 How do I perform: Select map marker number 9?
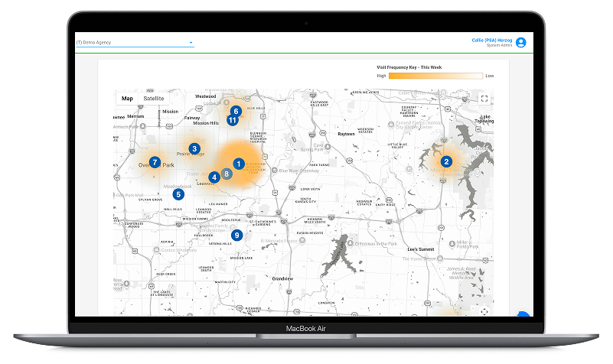236,235
